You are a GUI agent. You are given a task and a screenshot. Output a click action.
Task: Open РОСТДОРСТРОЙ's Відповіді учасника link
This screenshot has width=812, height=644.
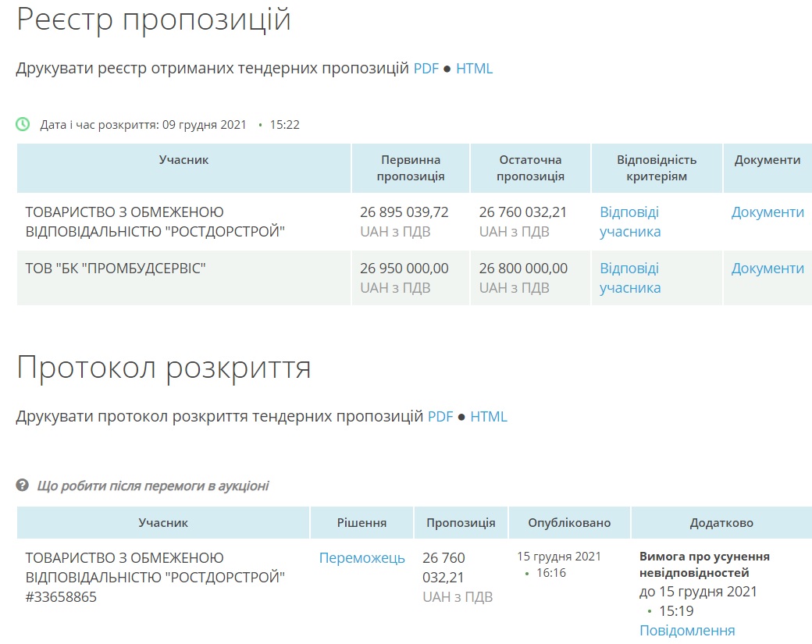629,222
